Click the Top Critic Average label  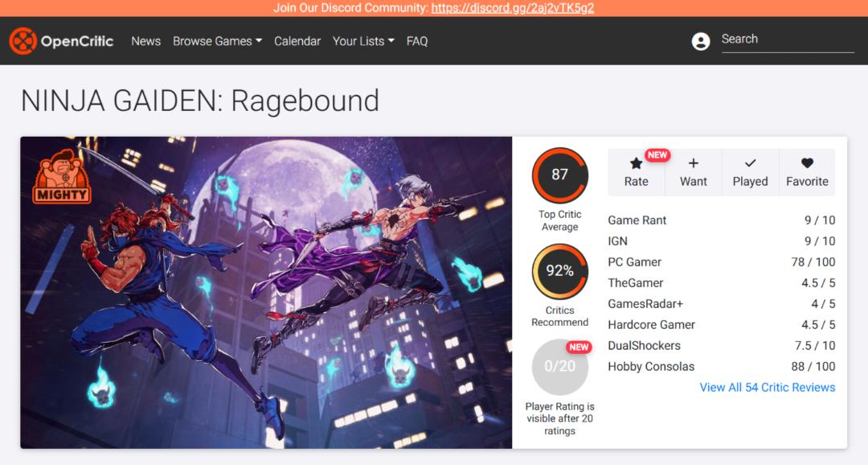(x=559, y=220)
